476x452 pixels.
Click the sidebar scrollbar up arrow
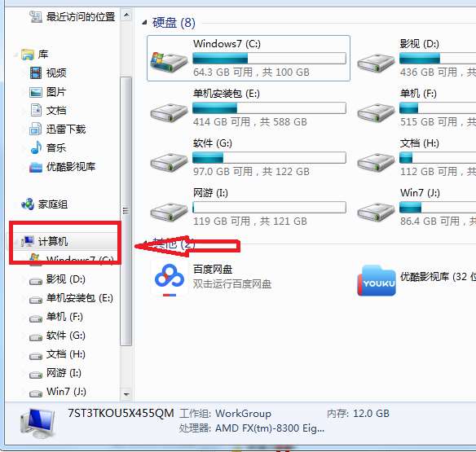coord(126,15)
